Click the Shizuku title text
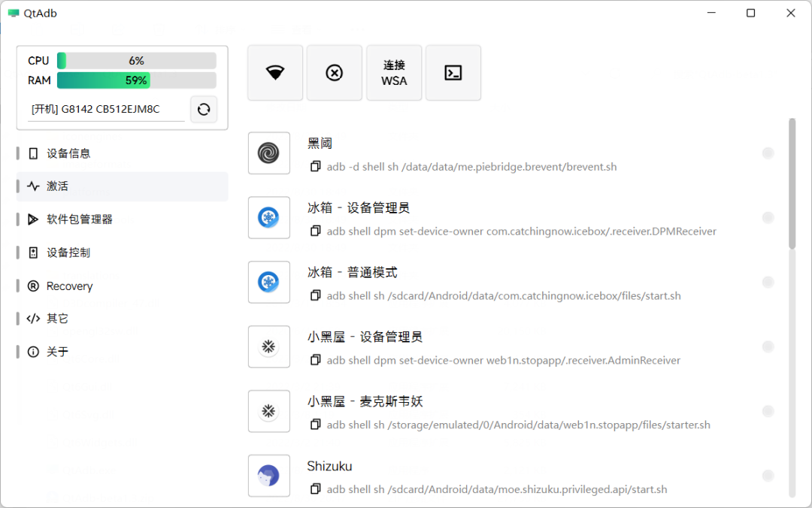Viewport: 812px width, 508px height. click(x=329, y=466)
